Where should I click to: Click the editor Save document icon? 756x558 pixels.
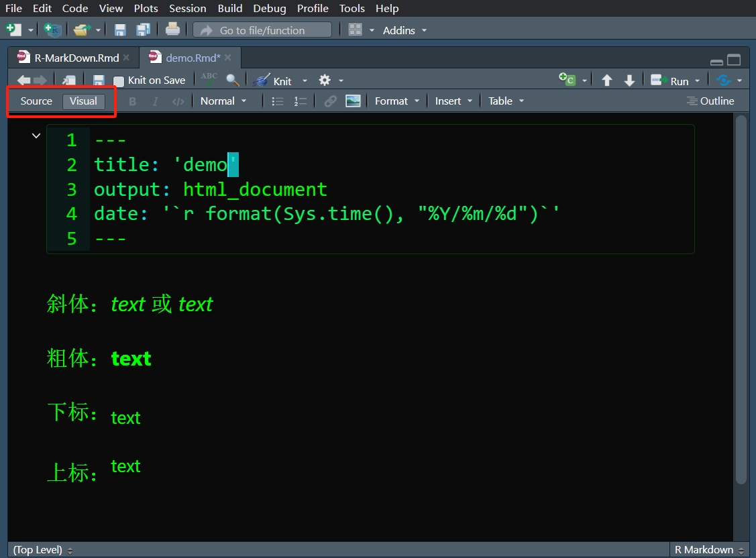tap(99, 80)
